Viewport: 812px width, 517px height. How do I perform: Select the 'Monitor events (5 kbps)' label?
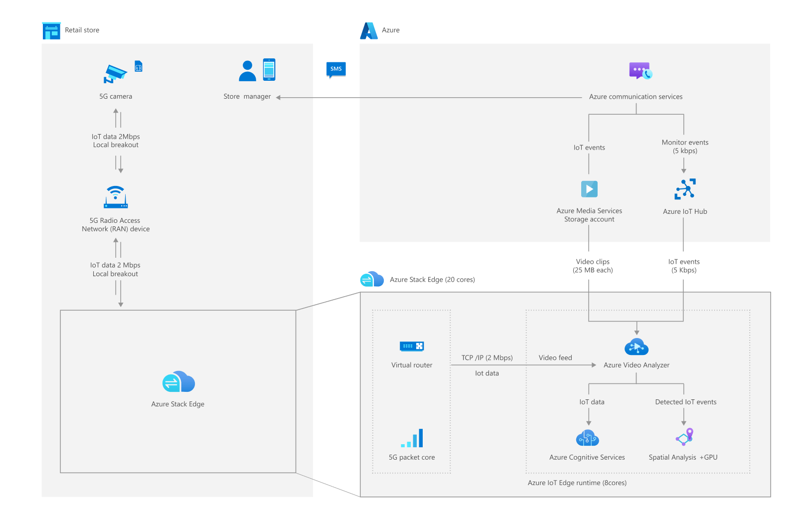click(685, 147)
